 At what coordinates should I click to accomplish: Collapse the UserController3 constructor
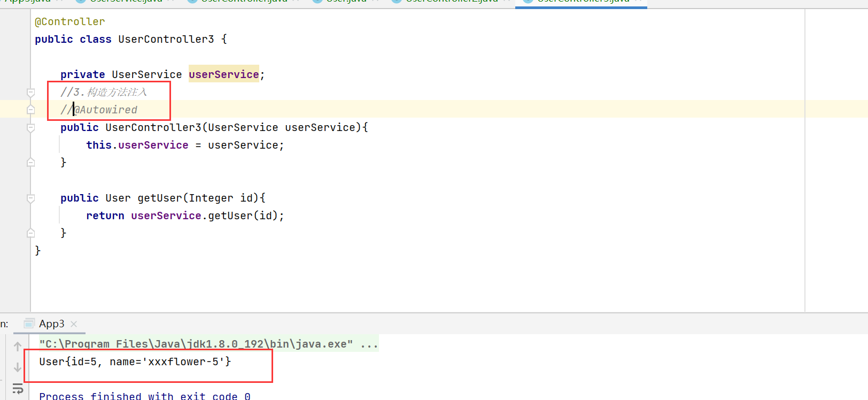coord(31,128)
